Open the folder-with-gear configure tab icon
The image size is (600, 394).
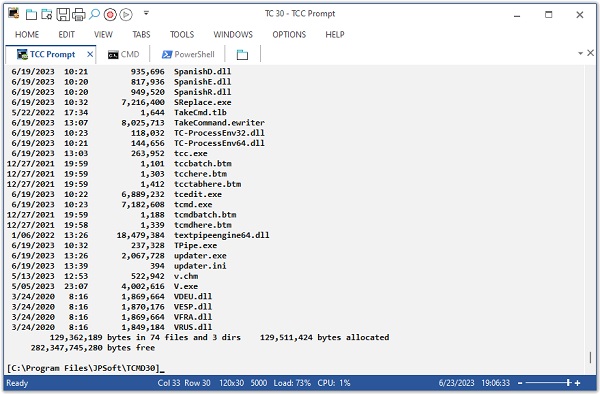tap(47, 15)
